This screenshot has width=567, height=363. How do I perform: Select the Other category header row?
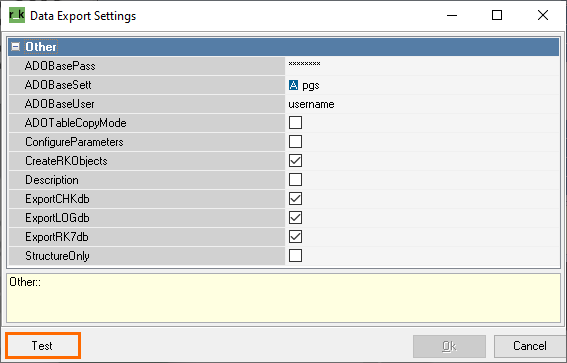tap(284, 47)
